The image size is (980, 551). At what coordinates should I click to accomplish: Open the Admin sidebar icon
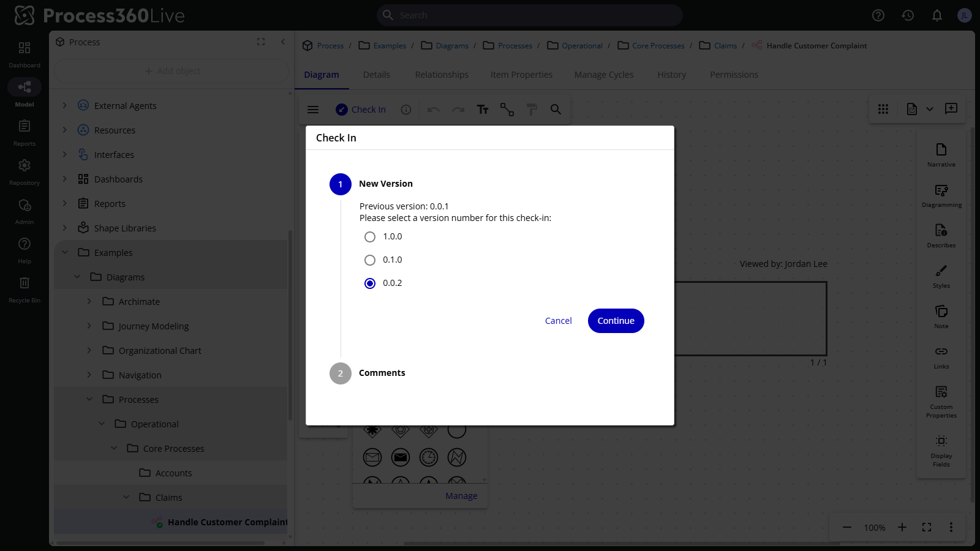[x=24, y=211]
